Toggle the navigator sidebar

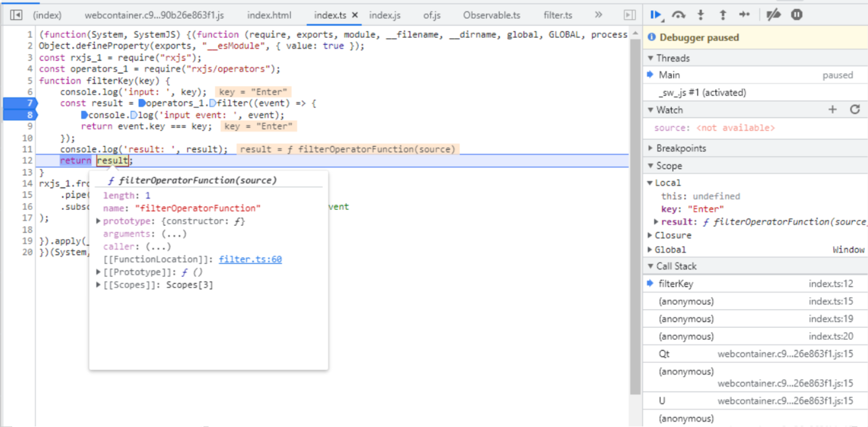(x=16, y=15)
